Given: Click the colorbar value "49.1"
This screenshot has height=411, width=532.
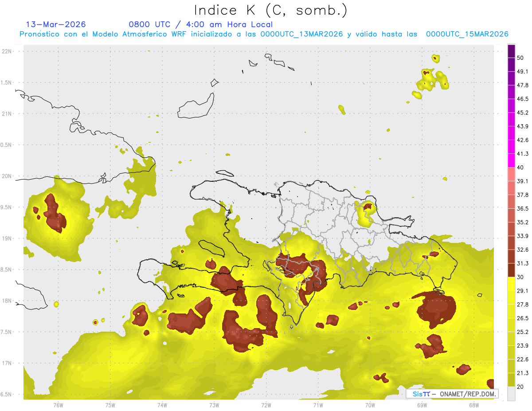Looking at the screenshot, I should (x=522, y=72).
